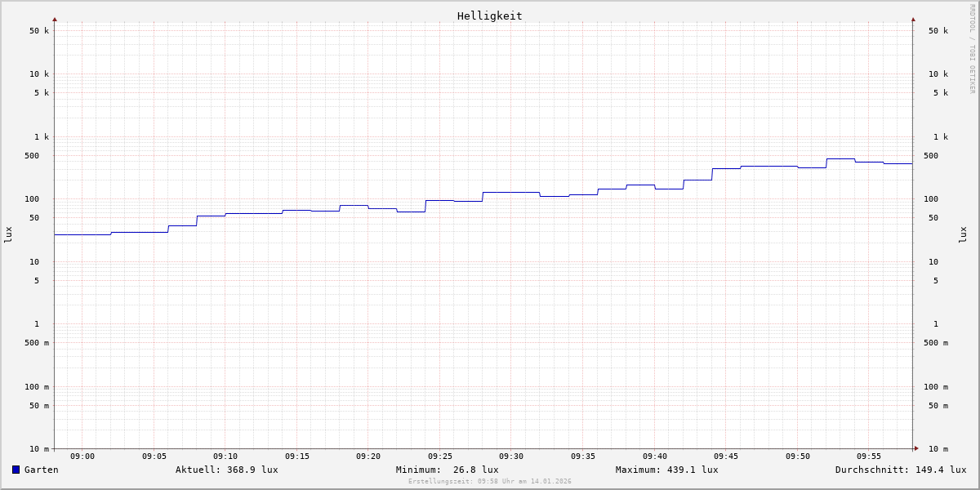This screenshot has height=490, width=980.
Task: Click the Aktuell 368.9 lux value
Action: (x=226, y=470)
